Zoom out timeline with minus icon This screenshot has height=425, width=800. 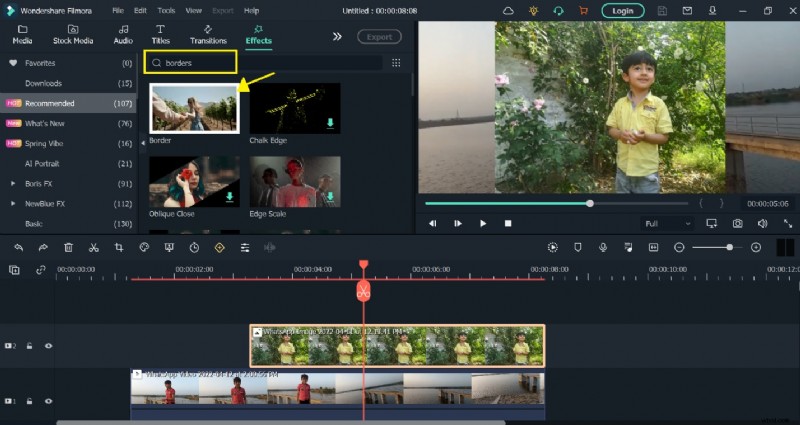coord(679,247)
